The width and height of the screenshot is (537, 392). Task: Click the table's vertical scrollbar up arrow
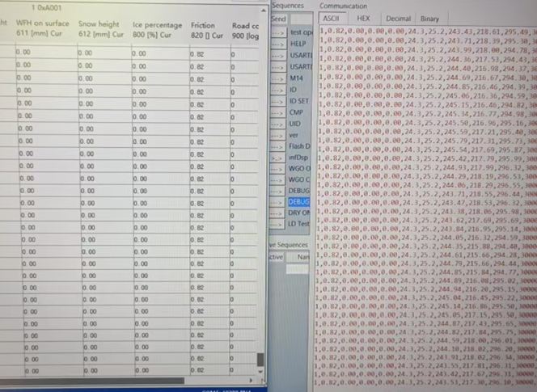(x=263, y=11)
